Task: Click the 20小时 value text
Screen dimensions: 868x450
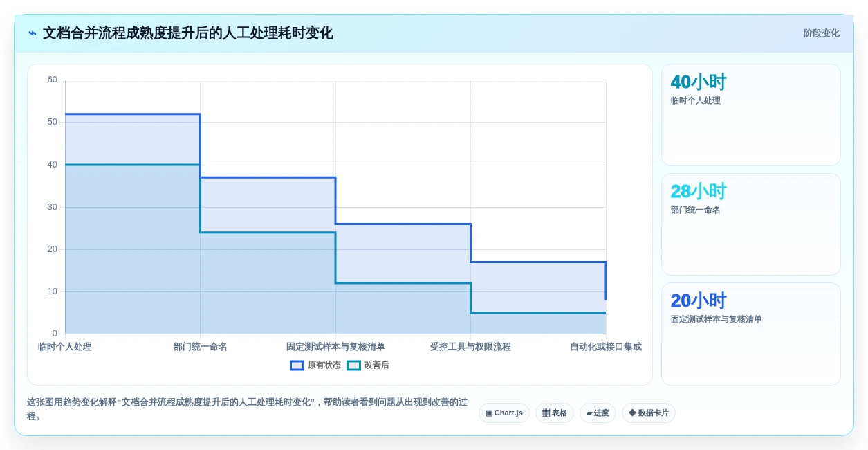Action: coord(699,300)
